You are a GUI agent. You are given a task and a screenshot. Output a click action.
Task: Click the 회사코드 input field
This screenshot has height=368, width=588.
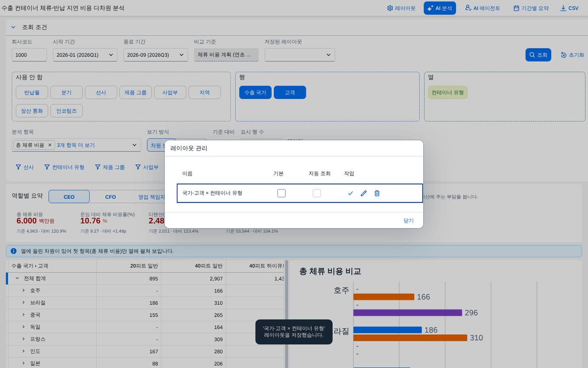pyautogui.click(x=29, y=55)
